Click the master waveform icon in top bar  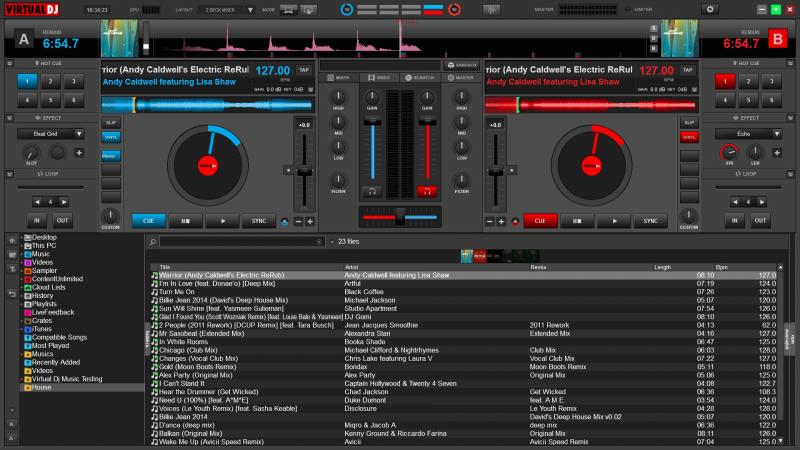point(491,10)
